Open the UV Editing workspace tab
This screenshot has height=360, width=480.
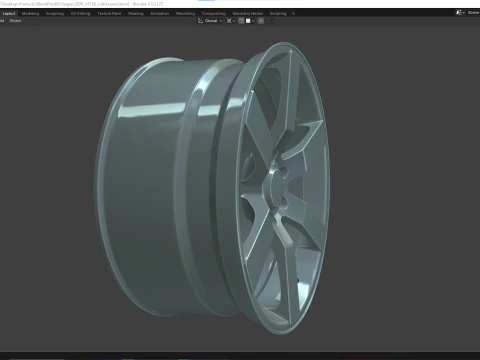tap(80, 14)
